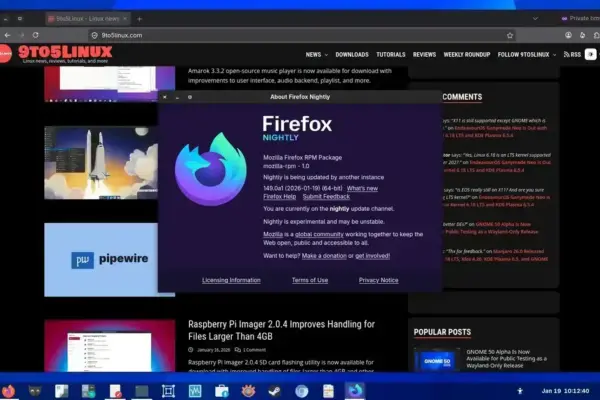Open the blue circular browser icon in taskbar
The width and height of the screenshot is (600, 400).
(302, 391)
